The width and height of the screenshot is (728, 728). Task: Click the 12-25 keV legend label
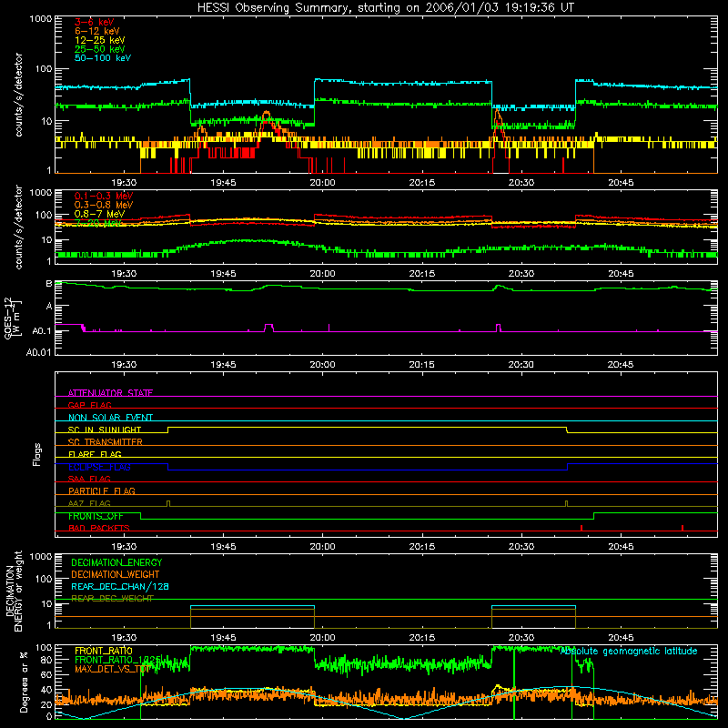tap(99, 40)
